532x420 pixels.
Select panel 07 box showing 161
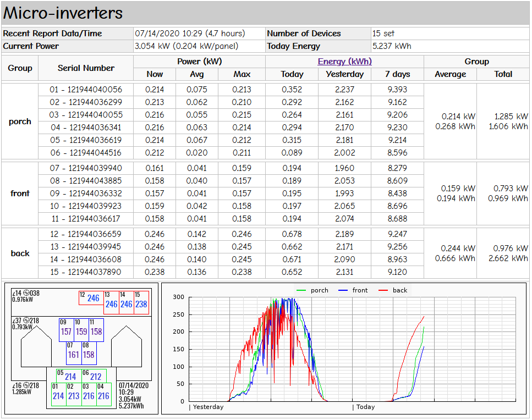(x=74, y=353)
